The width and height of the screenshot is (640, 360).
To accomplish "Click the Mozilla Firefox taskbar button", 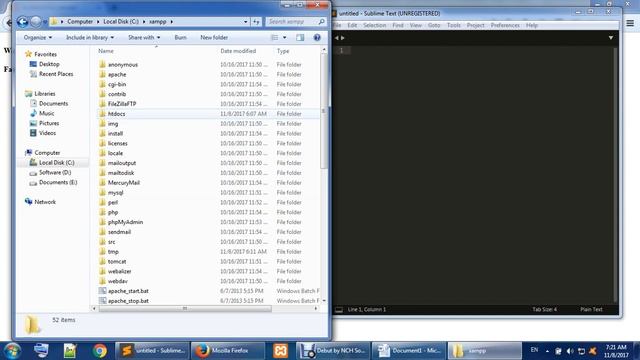I will point(227,351).
